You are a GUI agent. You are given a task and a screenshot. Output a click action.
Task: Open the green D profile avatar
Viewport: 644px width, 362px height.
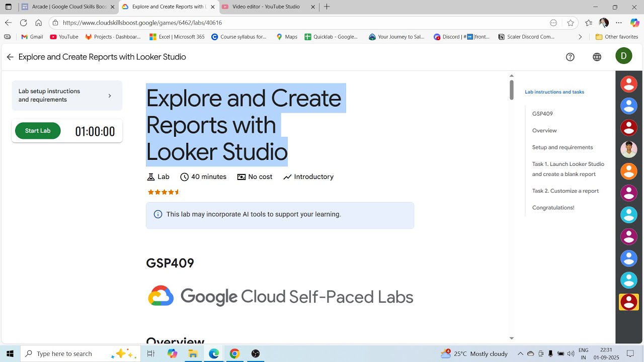click(x=624, y=56)
